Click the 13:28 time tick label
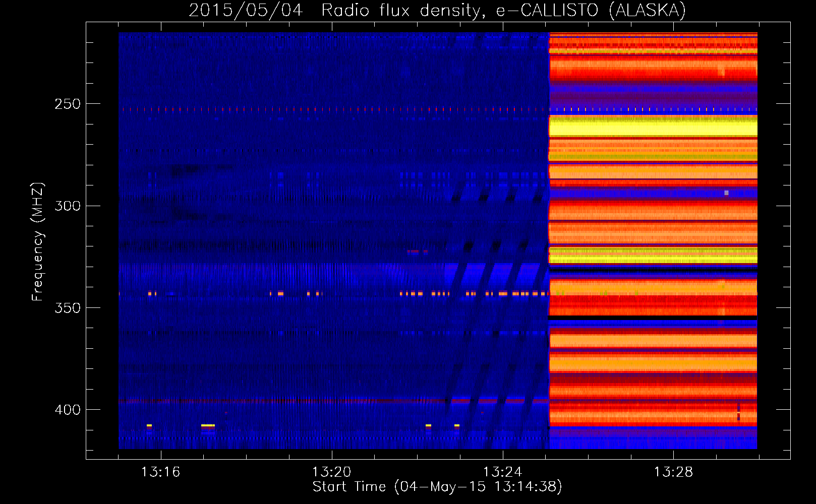 (673, 472)
